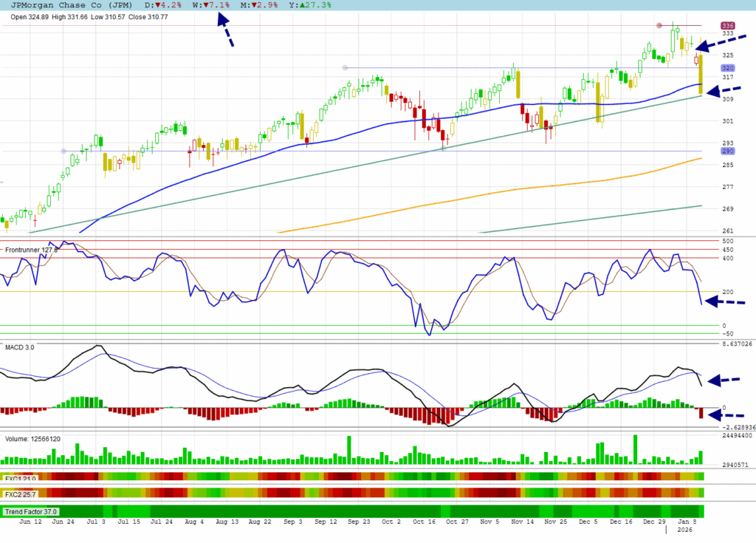
Task: Click the Oct 16 date on the time axis
Action: [x=424, y=522]
